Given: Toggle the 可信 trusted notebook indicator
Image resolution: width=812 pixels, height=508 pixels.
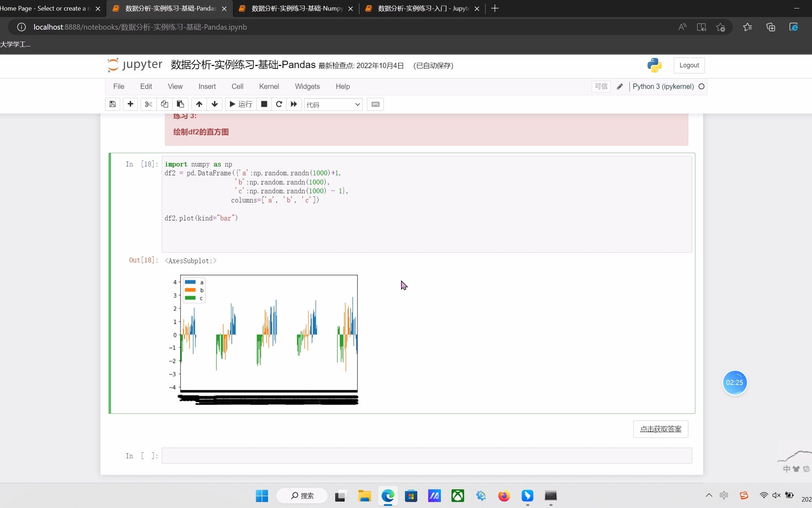Looking at the screenshot, I should coord(601,86).
